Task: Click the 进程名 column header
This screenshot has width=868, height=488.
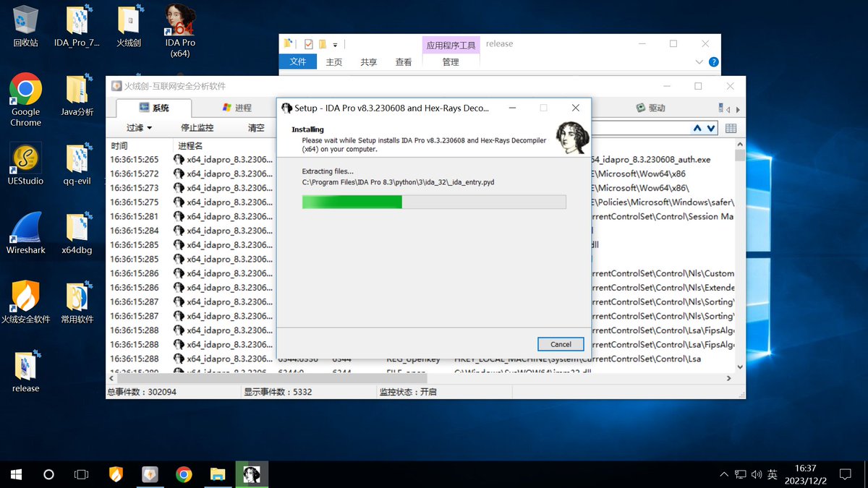Action: tap(190, 146)
